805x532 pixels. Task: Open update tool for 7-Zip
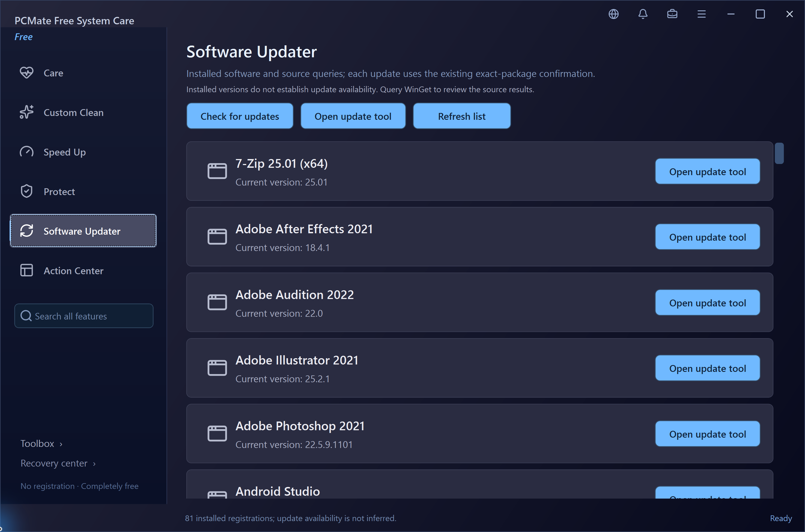707,171
